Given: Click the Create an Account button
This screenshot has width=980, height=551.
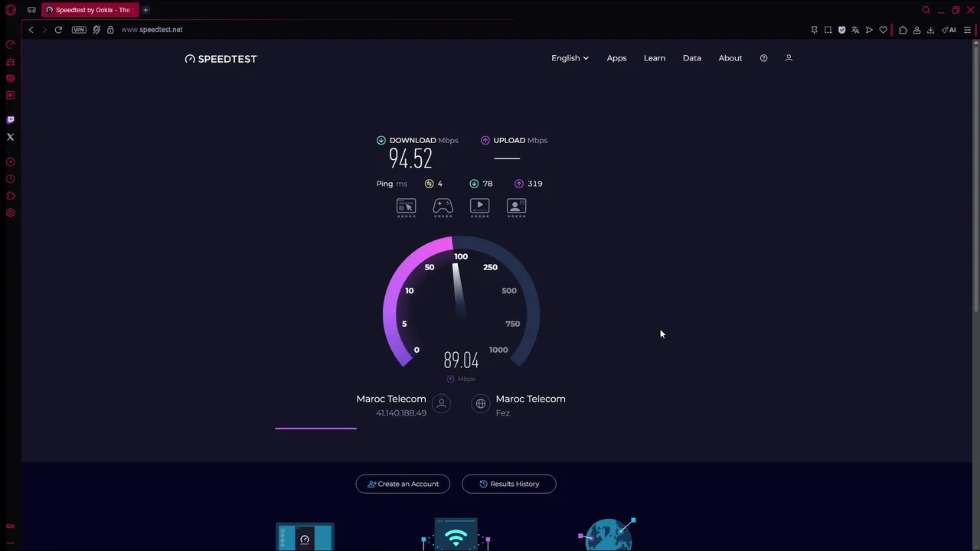Looking at the screenshot, I should pyautogui.click(x=403, y=484).
